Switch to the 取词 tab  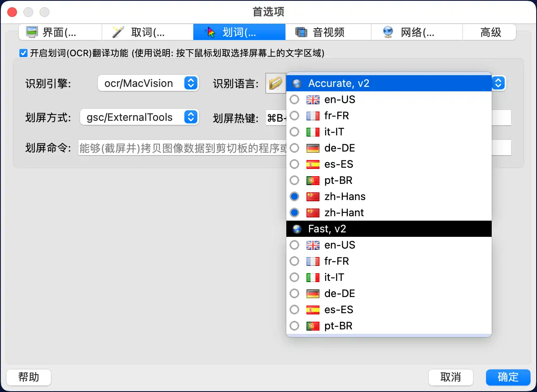(x=148, y=32)
